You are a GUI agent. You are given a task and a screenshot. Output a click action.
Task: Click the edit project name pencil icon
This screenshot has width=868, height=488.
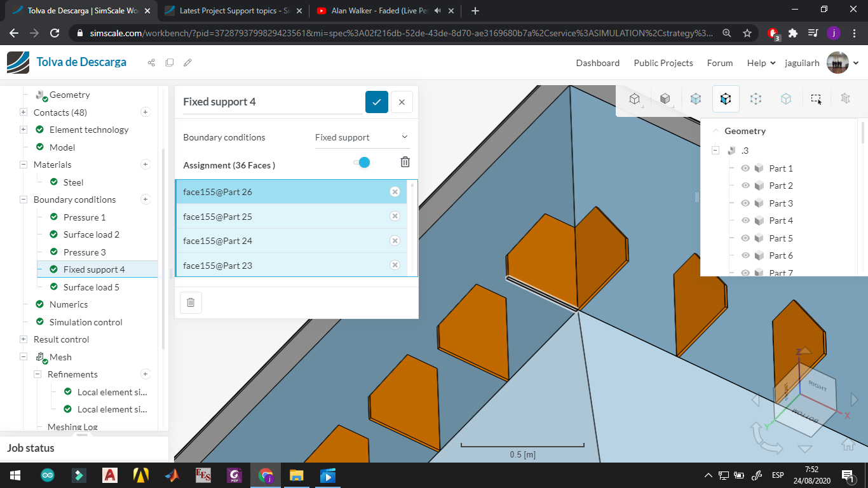coord(187,62)
